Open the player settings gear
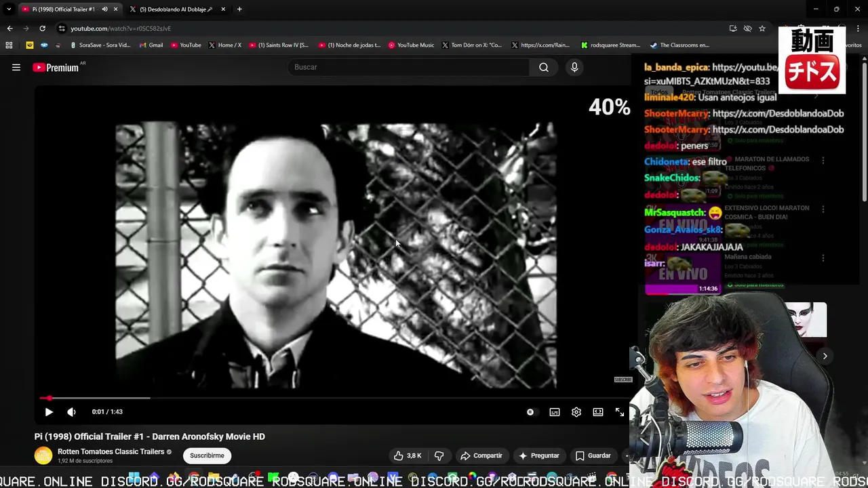This screenshot has height=488, width=868. click(x=576, y=411)
